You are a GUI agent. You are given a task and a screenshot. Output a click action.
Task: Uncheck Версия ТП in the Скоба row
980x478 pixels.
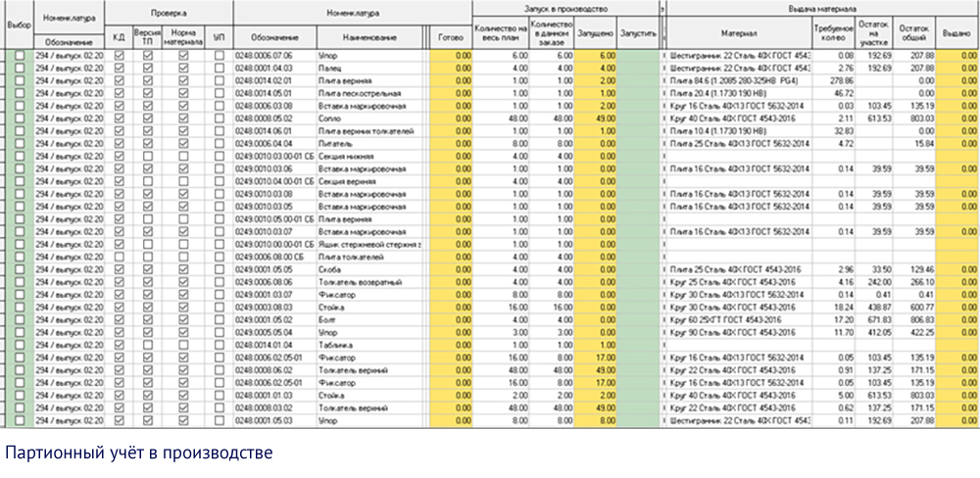pyautogui.click(x=148, y=269)
